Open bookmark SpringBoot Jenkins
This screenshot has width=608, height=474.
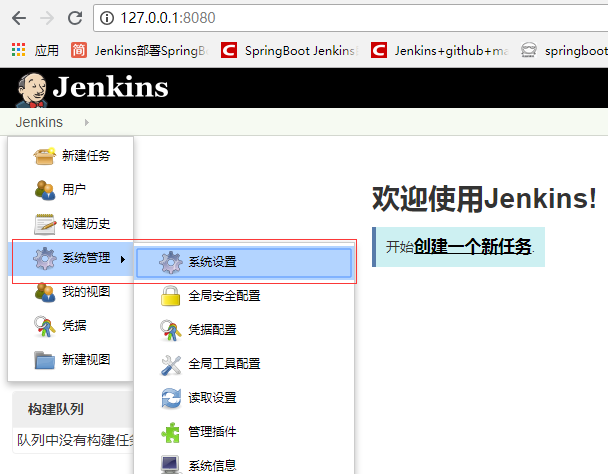290,50
